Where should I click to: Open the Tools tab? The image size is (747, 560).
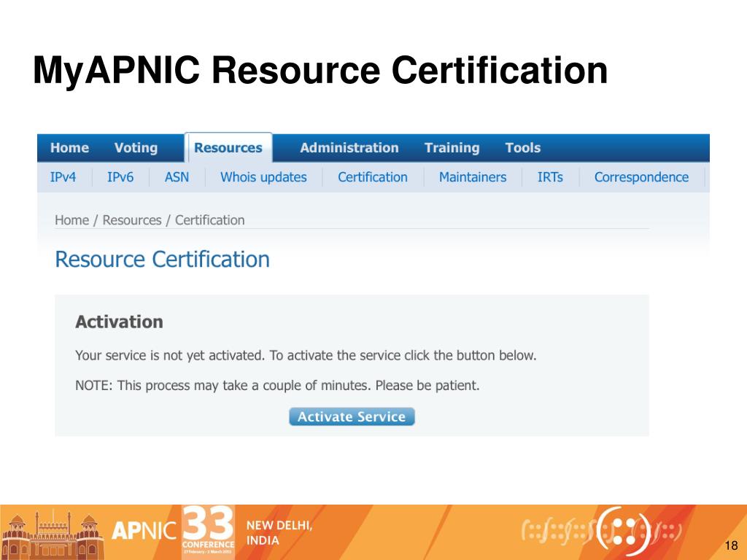(x=522, y=147)
